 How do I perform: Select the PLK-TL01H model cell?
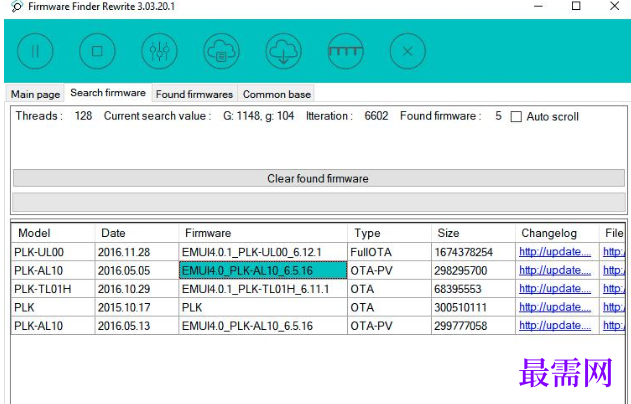[x=53, y=289]
